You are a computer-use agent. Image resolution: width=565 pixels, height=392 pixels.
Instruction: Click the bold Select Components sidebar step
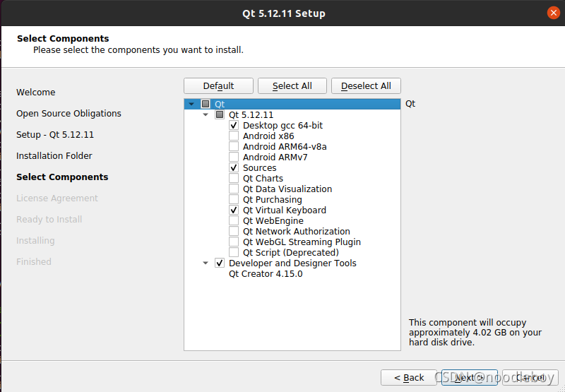coord(62,177)
